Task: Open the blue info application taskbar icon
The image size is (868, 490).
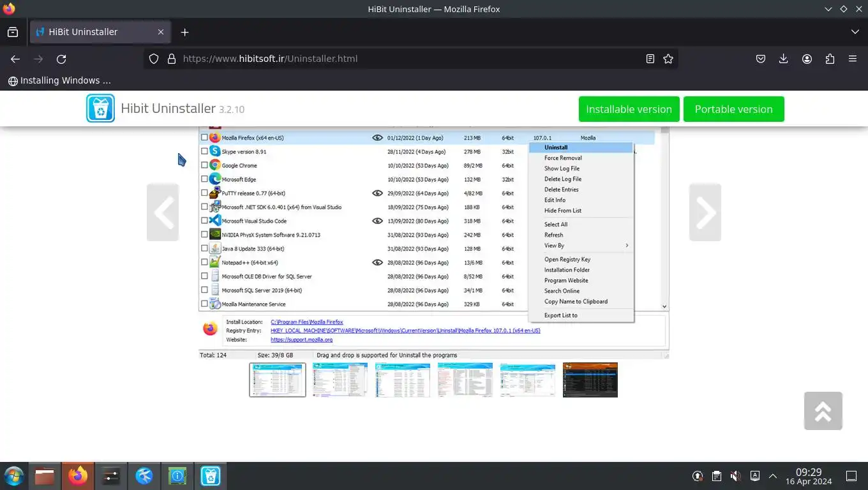Action: [177, 476]
